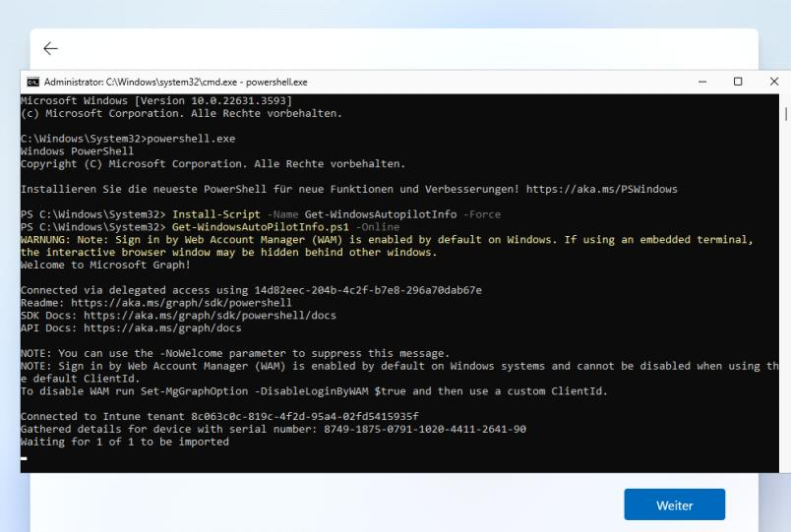
Task: Click the Weiter button
Action: 675,504
